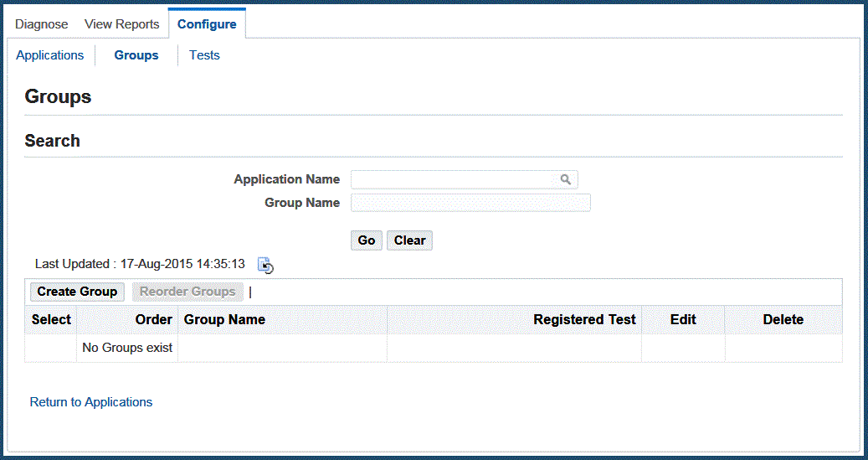The image size is (868, 460).
Task: Click the Last Updated timestamp text
Action: pyautogui.click(x=140, y=264)
